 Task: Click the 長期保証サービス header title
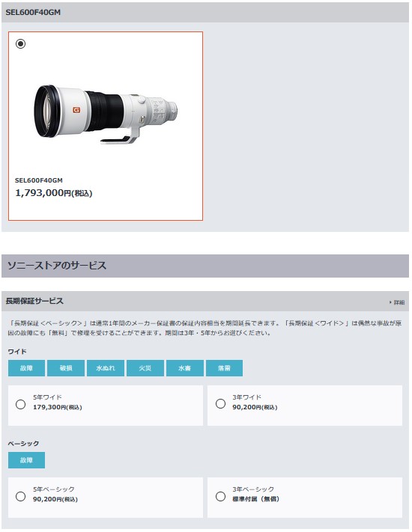pyautogui.click(x=34, y=301)
